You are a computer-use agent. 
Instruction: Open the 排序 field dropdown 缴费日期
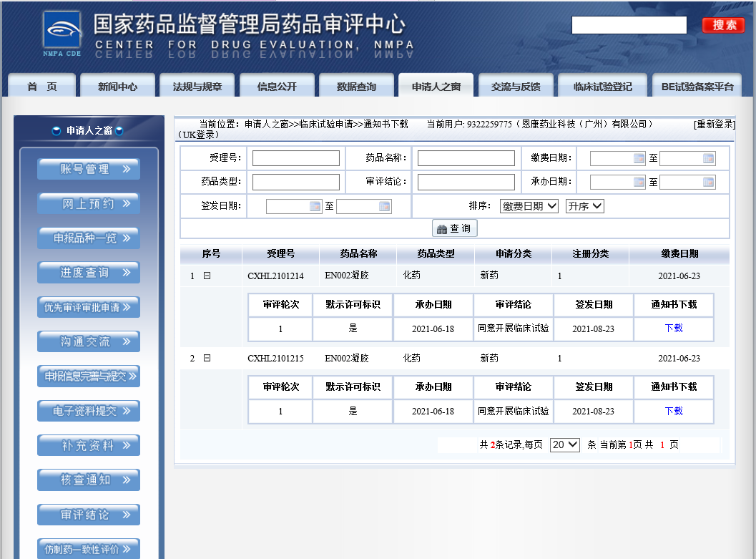[529, 206]
